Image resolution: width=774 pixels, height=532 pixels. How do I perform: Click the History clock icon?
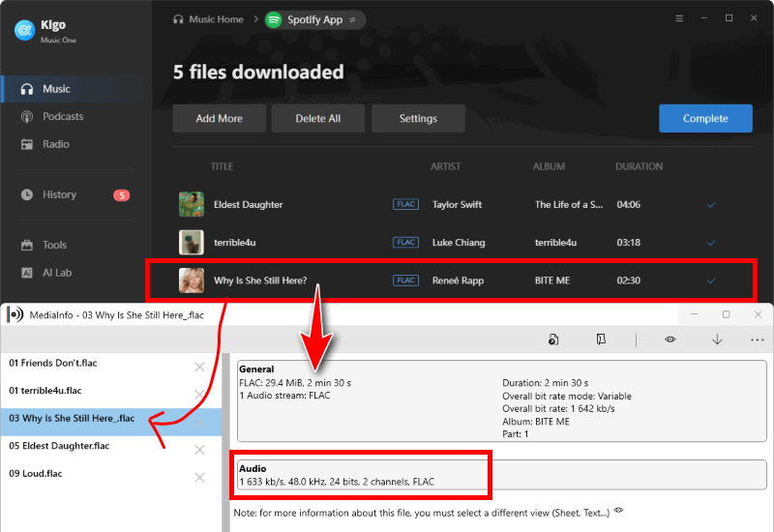[x=27, y=194]
